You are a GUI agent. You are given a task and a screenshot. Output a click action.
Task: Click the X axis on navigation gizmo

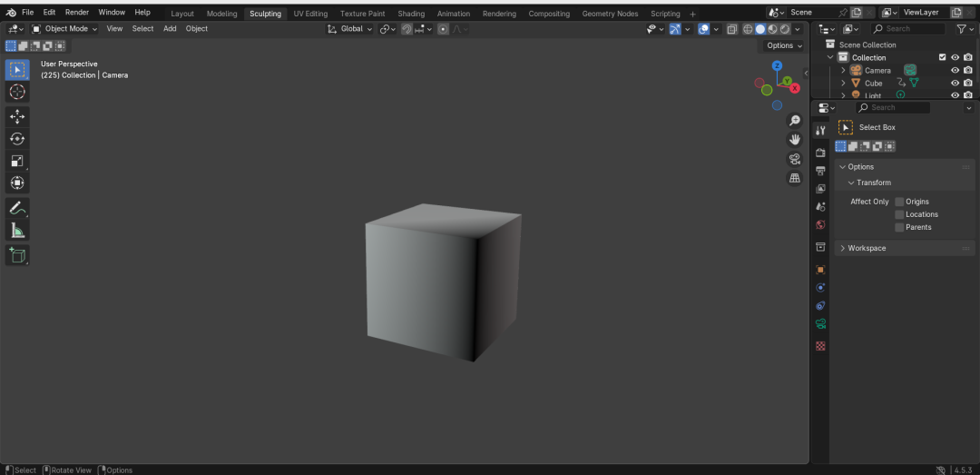click(795, 88)
